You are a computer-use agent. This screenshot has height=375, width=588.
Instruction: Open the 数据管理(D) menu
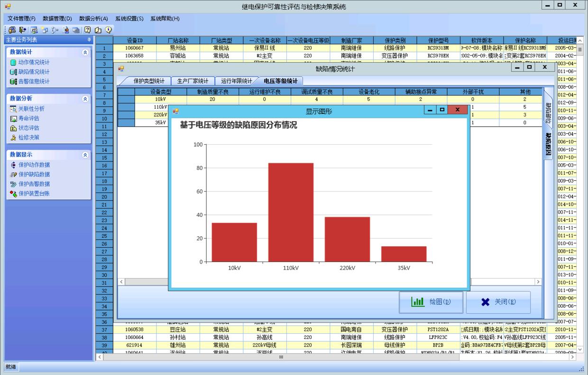(57, 19)
